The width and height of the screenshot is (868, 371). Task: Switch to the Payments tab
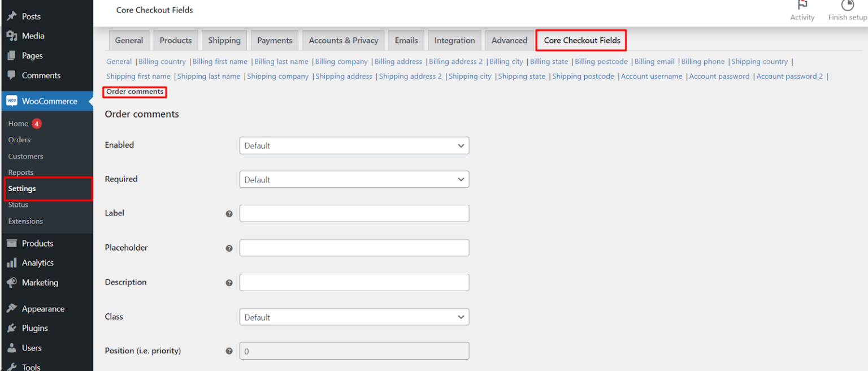[x=275, y=40]
